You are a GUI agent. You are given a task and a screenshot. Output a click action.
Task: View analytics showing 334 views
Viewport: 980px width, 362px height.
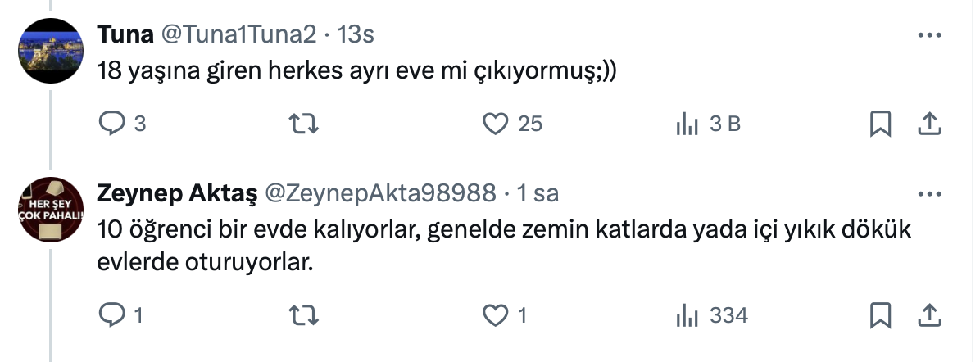(x=686, y=315)
